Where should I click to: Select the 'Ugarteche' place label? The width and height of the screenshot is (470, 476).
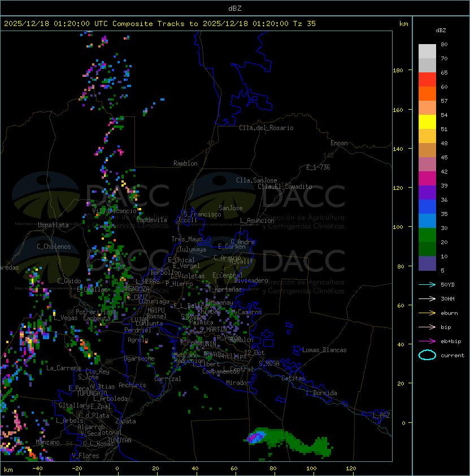point(140,358)
